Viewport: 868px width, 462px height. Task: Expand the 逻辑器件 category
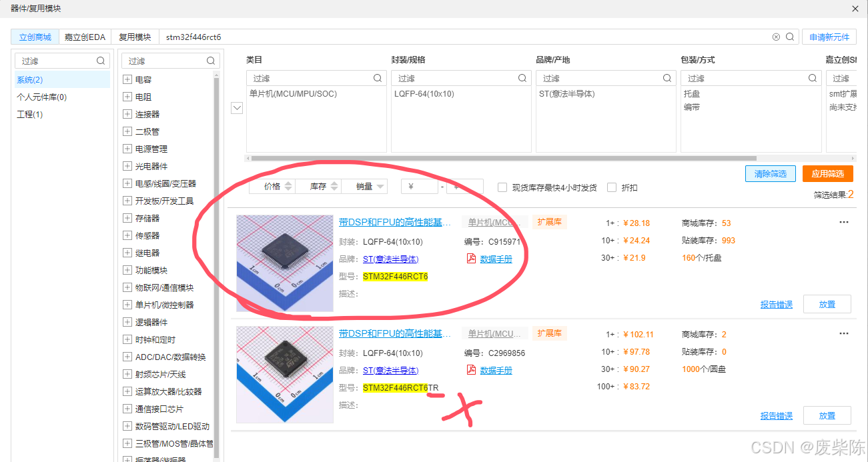[x=127, y=322]
